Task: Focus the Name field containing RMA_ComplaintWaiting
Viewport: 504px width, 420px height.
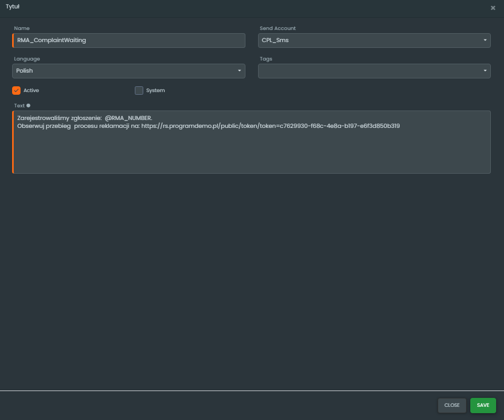Action: [129, 41]
